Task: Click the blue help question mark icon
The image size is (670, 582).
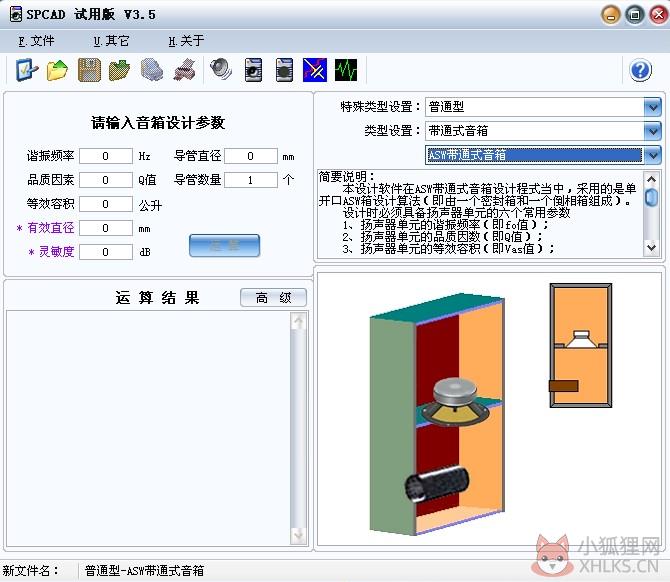Action: point(641,70)
